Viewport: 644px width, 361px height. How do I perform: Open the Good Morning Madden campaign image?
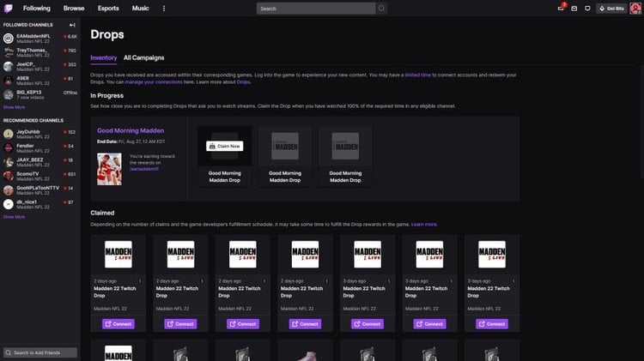click(109, 169)
